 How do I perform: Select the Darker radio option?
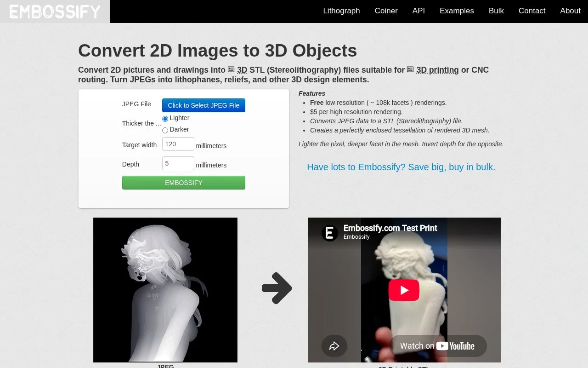(165, 130)
